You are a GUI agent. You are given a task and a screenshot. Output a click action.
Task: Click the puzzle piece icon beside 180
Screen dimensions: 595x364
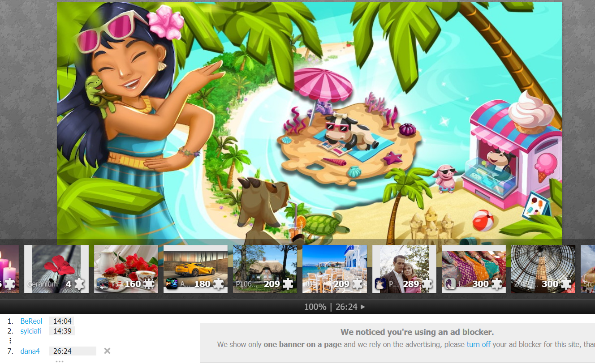click(x=218, y=284)
